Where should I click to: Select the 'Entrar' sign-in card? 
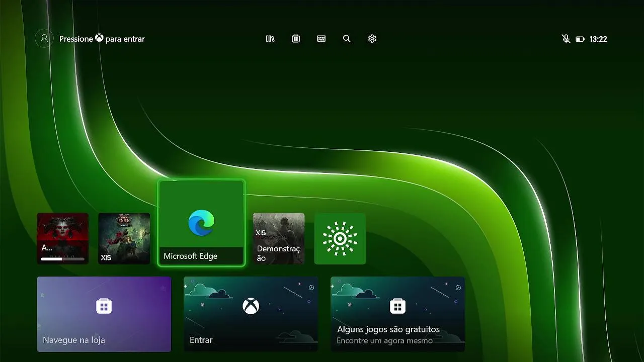(251, 314)
